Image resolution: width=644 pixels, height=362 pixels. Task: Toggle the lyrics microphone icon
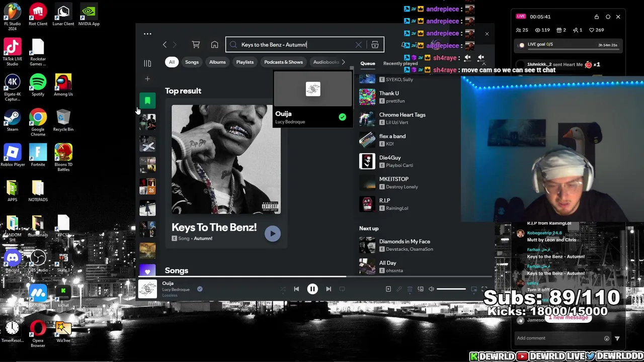(399, 289)
